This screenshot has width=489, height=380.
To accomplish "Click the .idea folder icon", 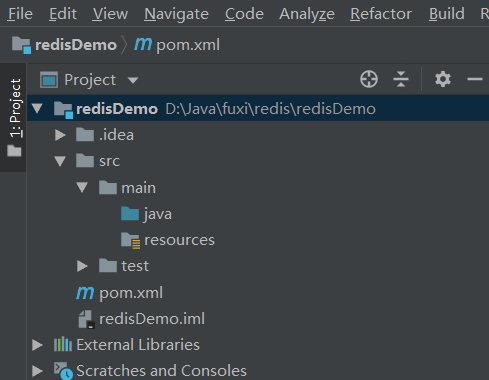I will (x=85, y=135).
